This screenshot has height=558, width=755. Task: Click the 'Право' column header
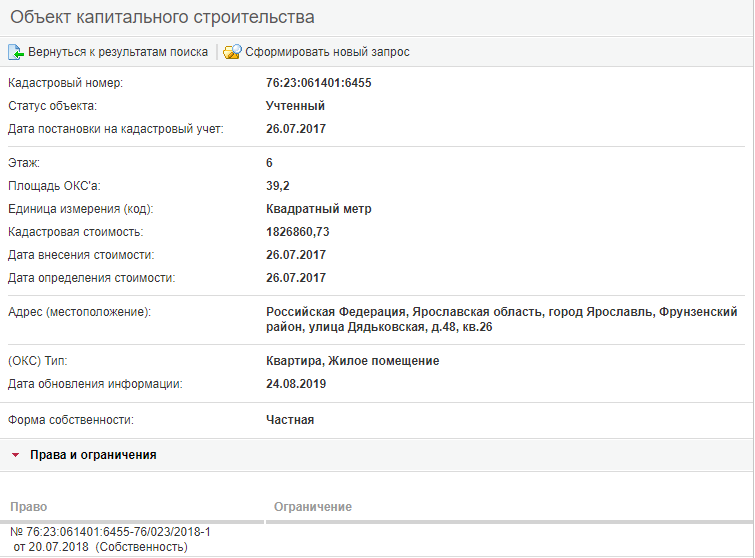(x=29, y=507)
